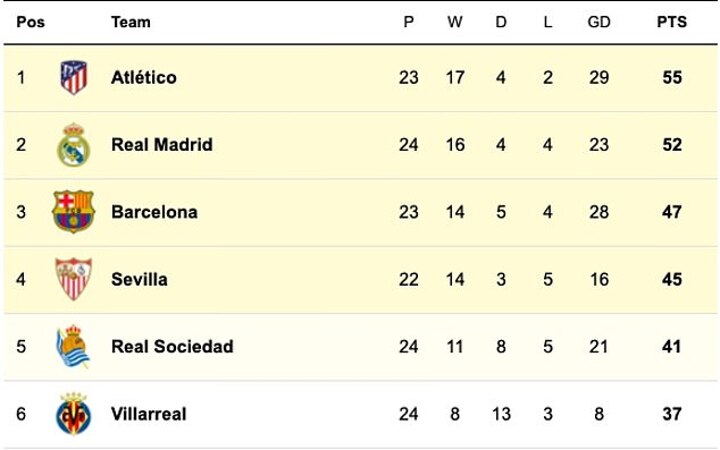Sort by the W wins header
This screenshot has width=720, height=450.
pos(455,22)
